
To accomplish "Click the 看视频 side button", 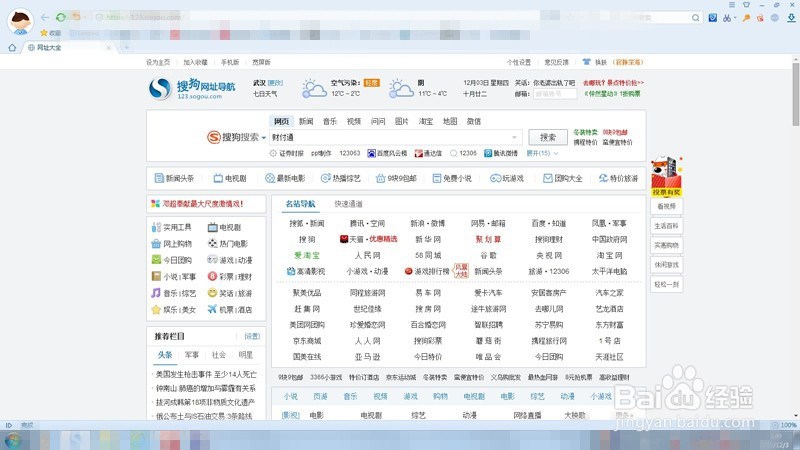I will (x=666, y=207).
